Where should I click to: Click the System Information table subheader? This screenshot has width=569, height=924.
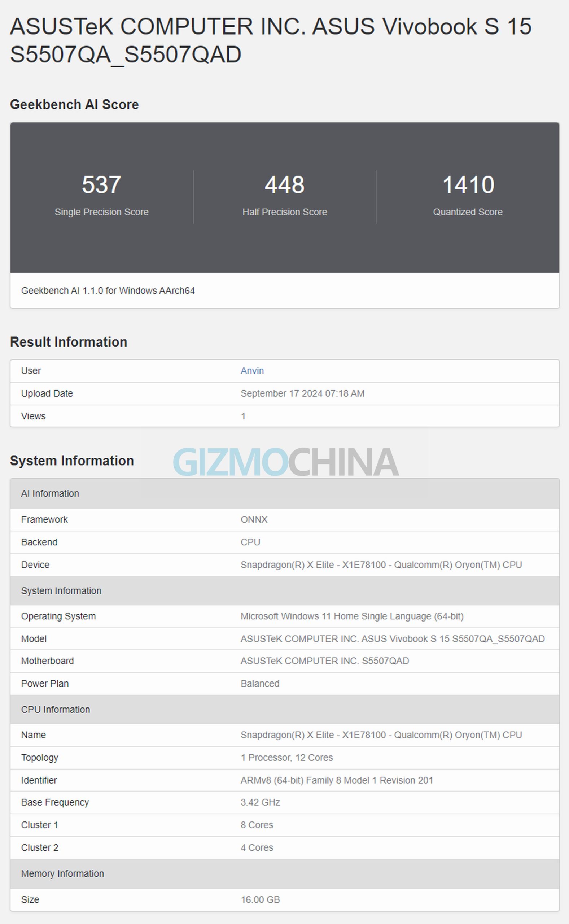(x=284, y=591)
